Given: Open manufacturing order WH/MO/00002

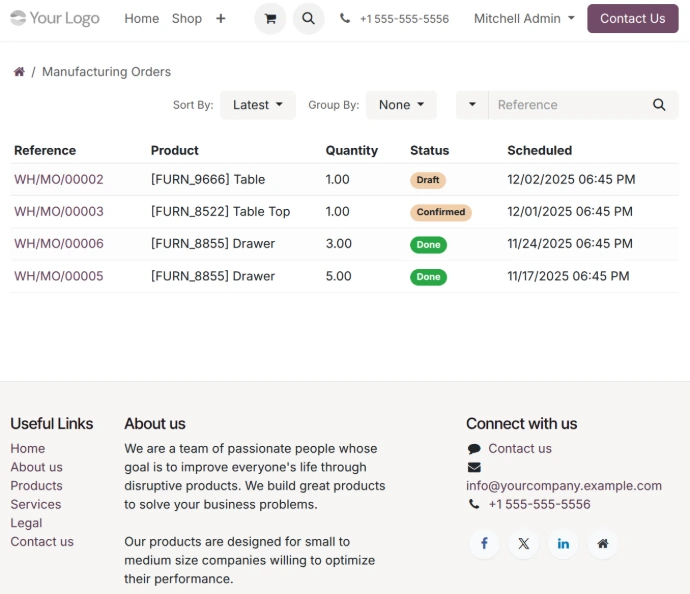Looking at the screenshot, I should click(59, 180).
